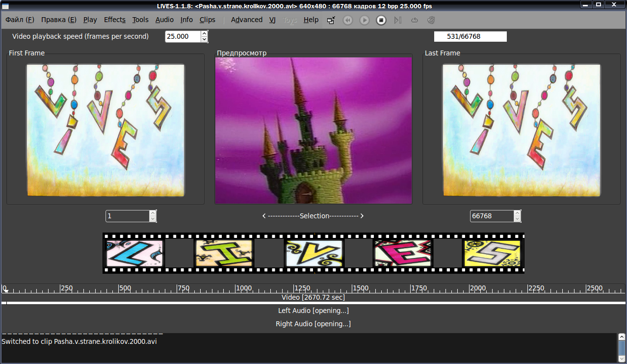Image resolution: width=627 pixels, height=364 pixels.
Task: Open the Play menu
Action: point(90,20)
